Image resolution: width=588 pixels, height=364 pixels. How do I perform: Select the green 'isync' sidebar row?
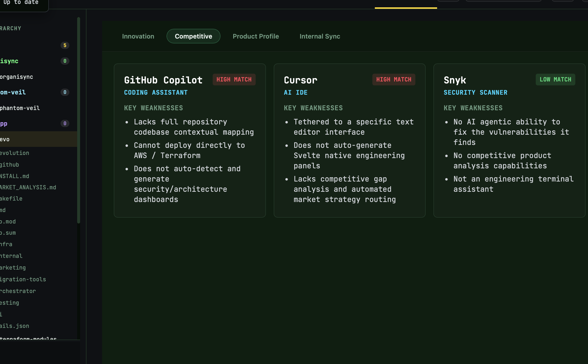coord(39,61)
